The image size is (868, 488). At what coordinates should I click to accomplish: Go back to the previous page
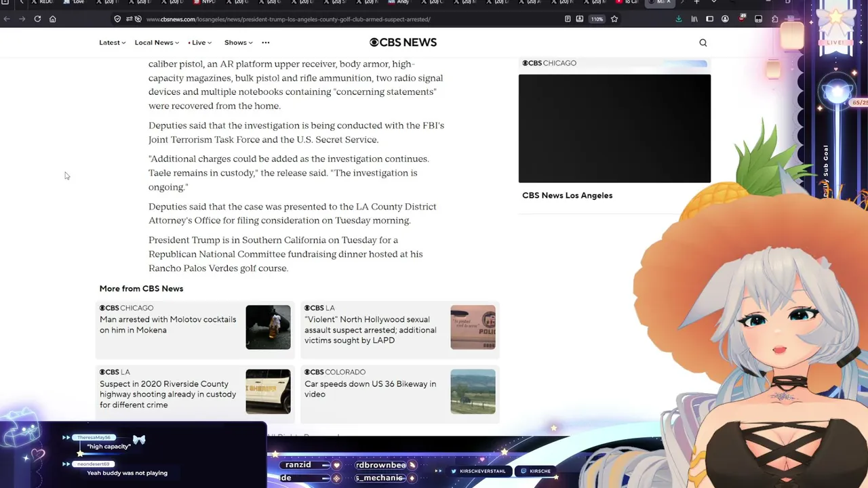[x=7, y=19]
